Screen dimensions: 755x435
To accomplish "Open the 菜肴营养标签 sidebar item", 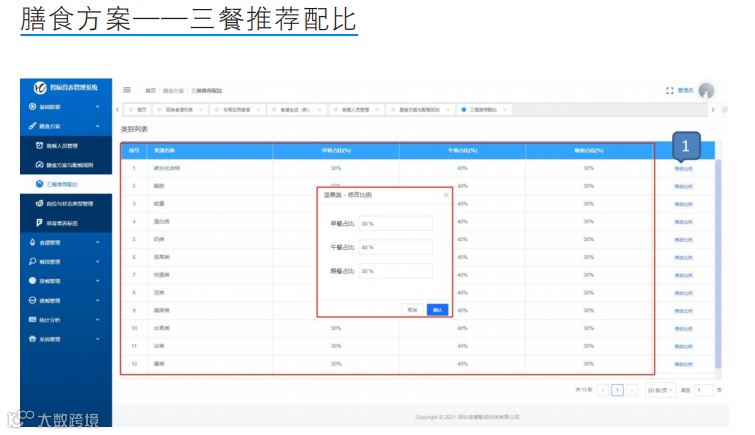I will pyautogui.click(x=66, y=223).
